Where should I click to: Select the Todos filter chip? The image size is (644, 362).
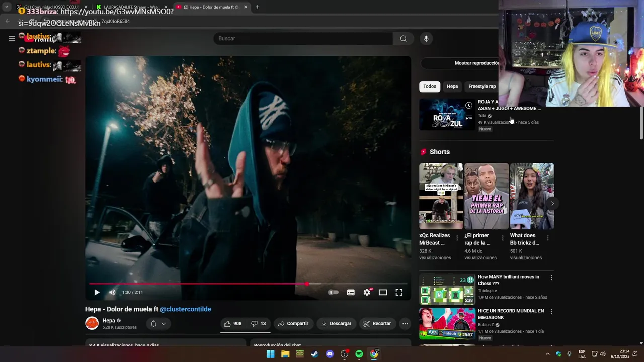click(x=430, y=86)
